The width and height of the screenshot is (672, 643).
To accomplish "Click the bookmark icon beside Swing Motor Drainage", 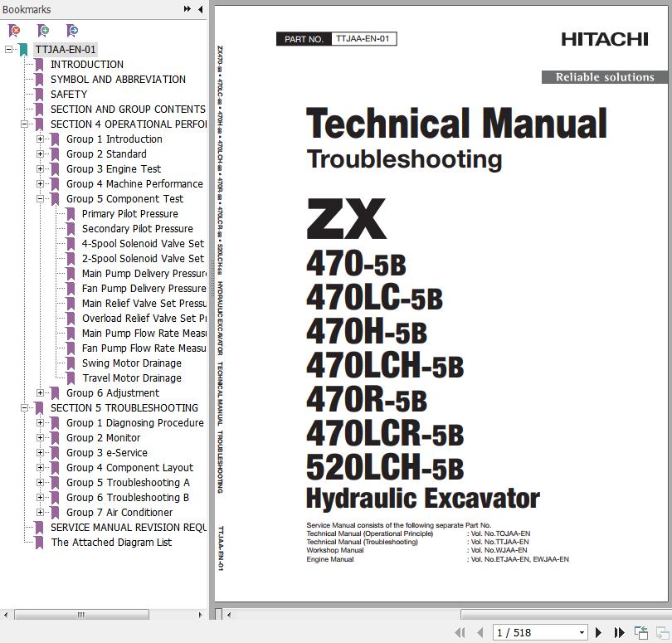I will tap(71, 363).
